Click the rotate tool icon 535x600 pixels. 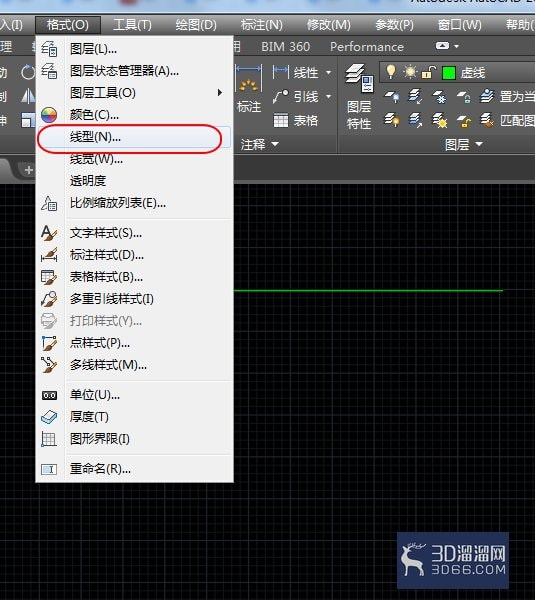[x=28, y=72]
